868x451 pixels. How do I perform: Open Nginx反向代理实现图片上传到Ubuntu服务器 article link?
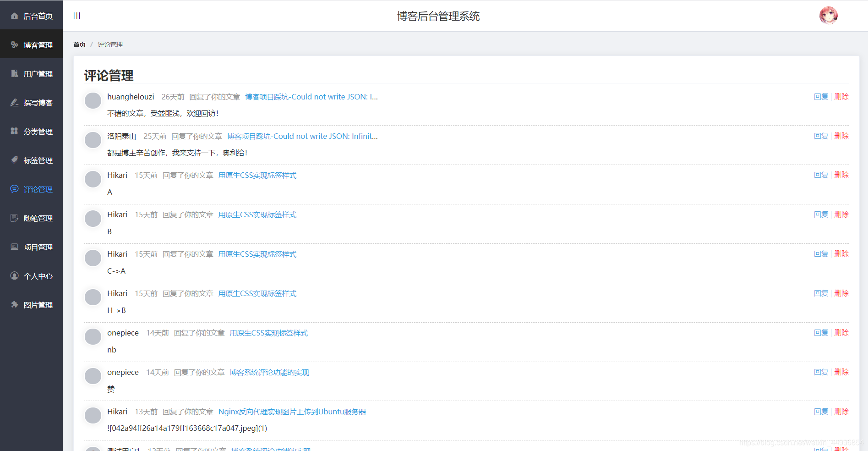click(x=292, y=412)
